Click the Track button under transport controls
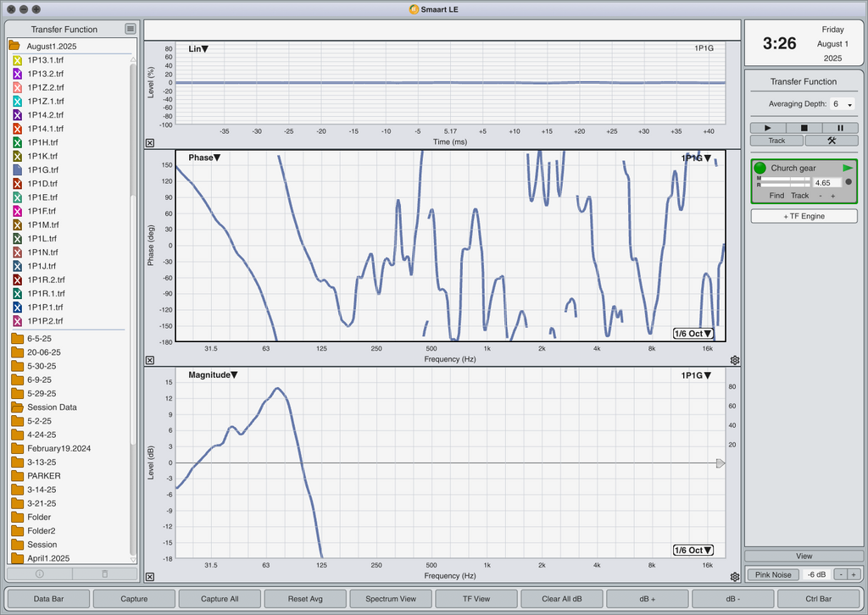868x615 pixels. [776, 141]
